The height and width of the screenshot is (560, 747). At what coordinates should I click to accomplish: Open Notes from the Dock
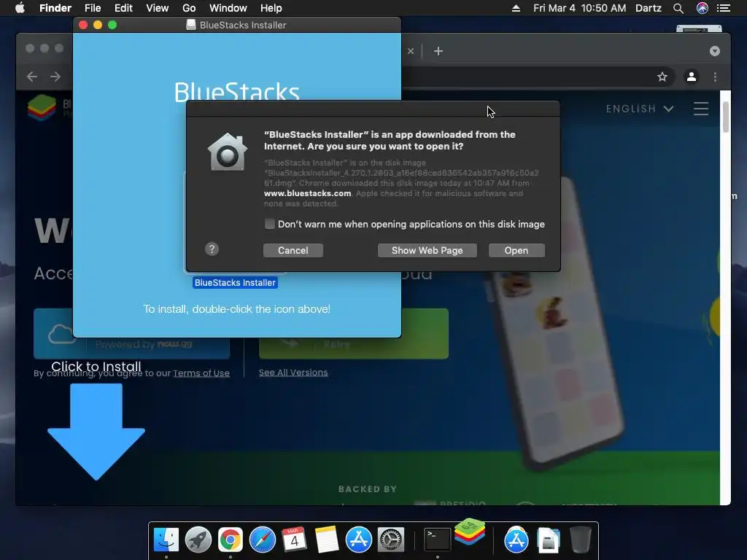[x=327, y=540]
